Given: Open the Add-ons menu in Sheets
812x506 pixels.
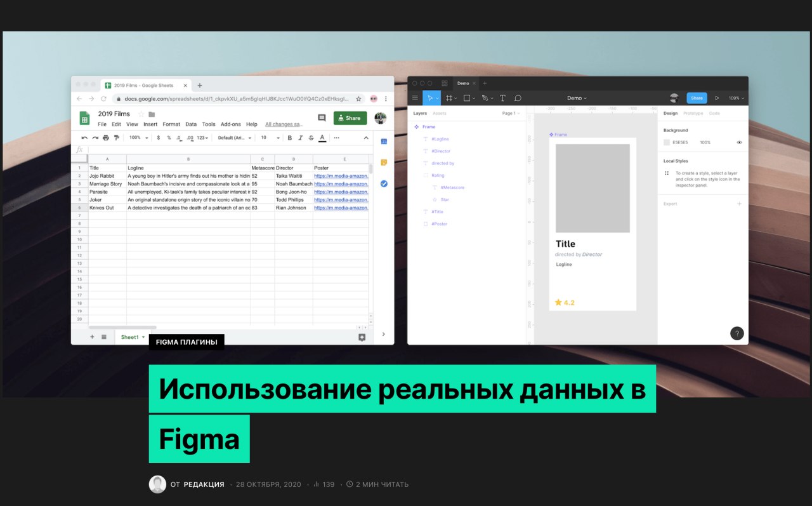Looking at the screenshot, I should [231, 124].
